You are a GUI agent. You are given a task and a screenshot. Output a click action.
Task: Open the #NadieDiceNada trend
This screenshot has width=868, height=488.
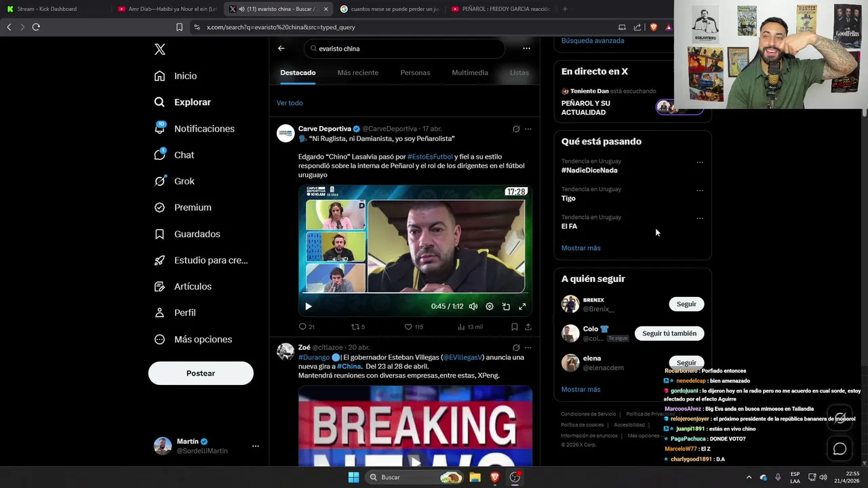pyautogui.click(x=589, y=170)
